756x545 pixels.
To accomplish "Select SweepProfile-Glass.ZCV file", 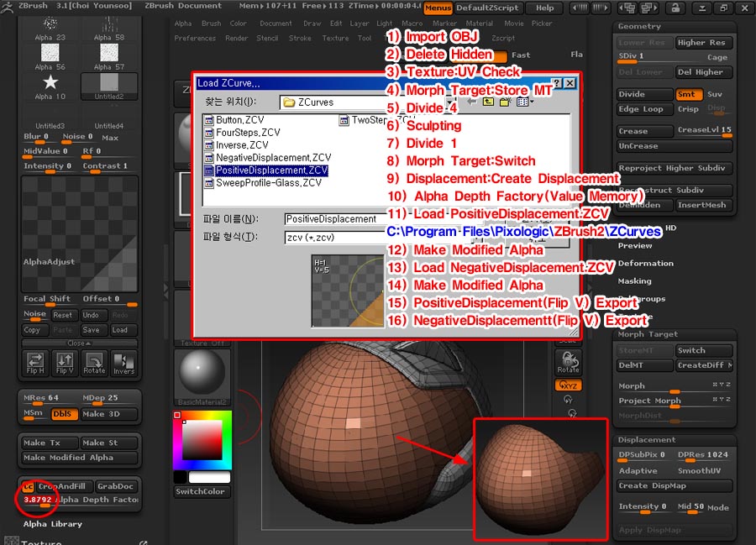I will [x=263, y=182].
